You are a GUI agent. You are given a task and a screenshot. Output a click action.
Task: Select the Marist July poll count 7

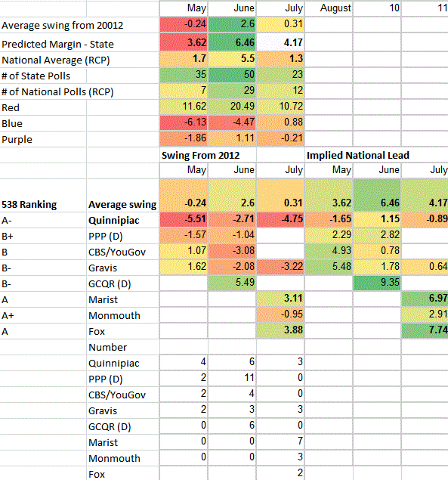pos(280,441)
